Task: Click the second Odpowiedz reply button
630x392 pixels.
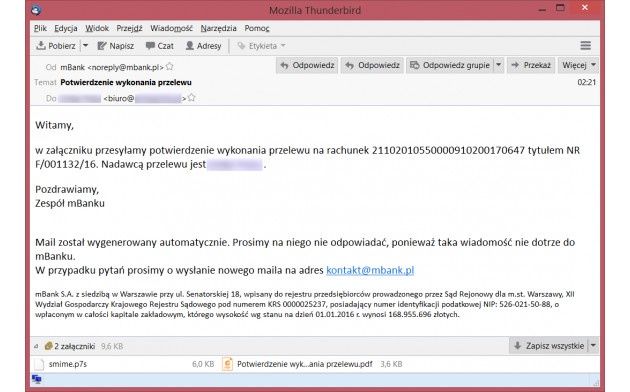Action: (373, 65)
